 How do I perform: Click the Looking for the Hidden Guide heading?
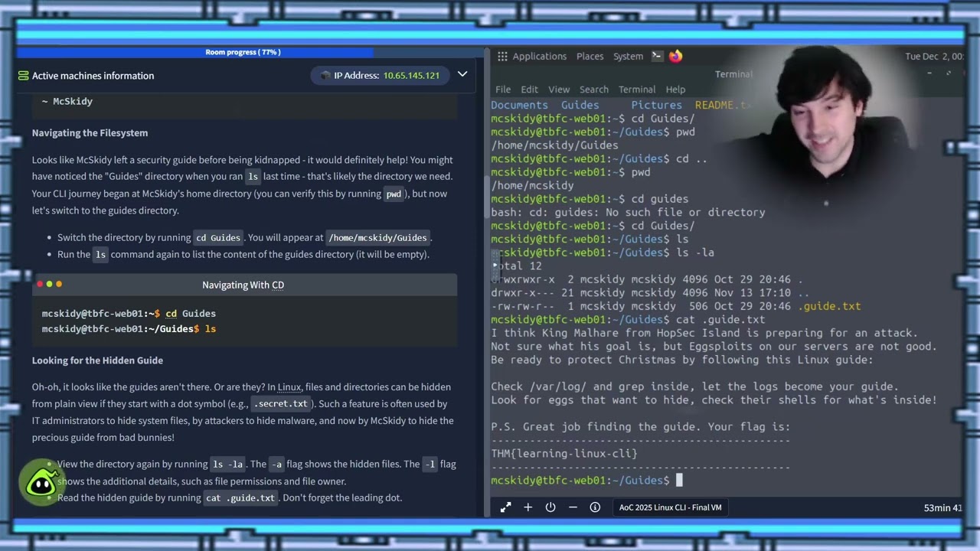pos(97,360)
